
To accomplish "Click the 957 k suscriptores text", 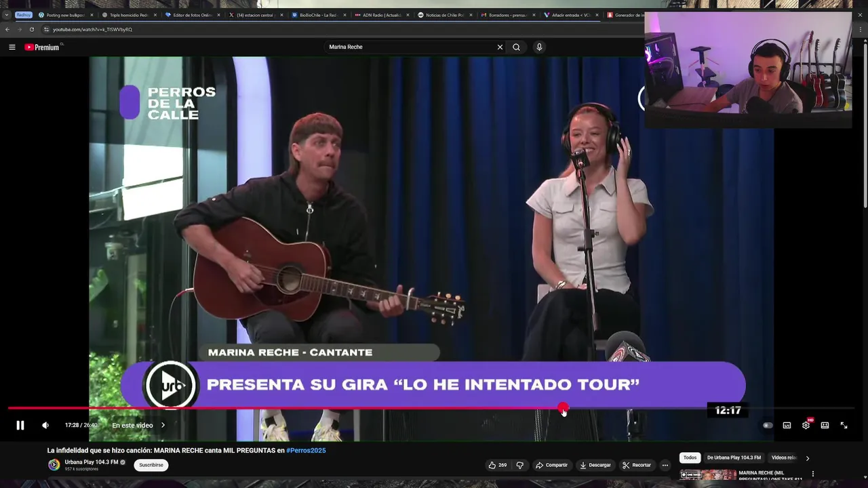I will click(x=81, y=469).
